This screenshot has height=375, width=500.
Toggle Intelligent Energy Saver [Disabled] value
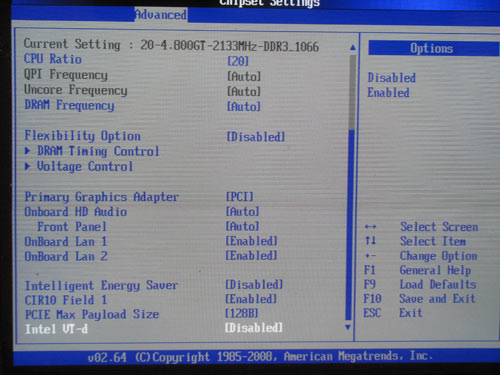[x=254, y=284]
